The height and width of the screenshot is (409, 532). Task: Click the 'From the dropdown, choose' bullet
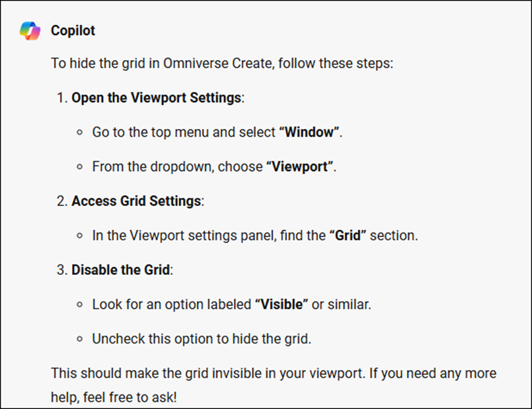pos(214,167)
